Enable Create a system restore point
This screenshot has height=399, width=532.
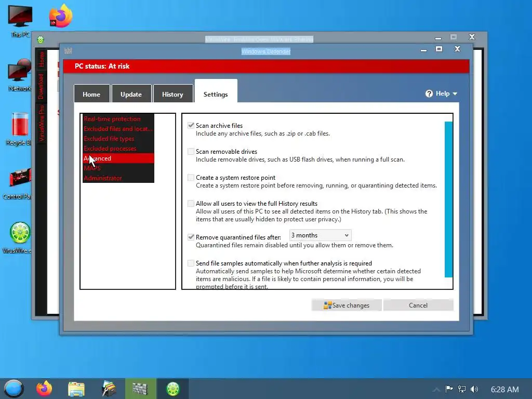pyautogui.click(x=191, y=178)
